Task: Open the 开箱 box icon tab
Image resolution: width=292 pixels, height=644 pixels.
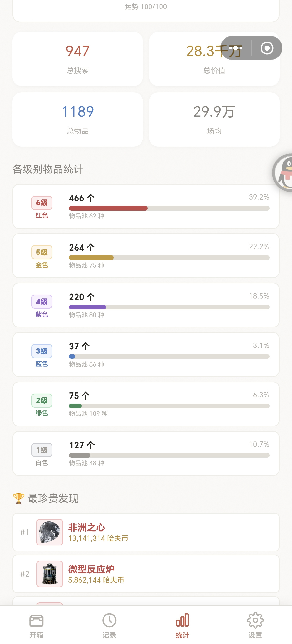Action: point(36,620)
